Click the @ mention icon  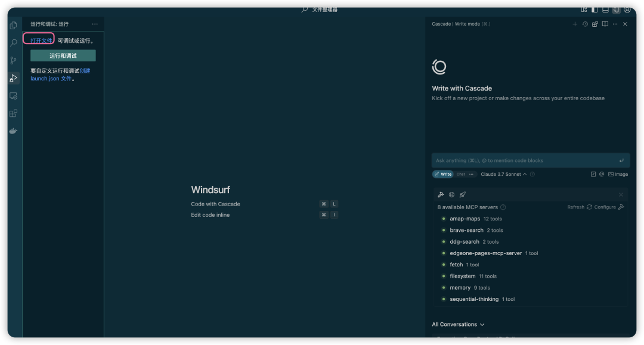602,175
